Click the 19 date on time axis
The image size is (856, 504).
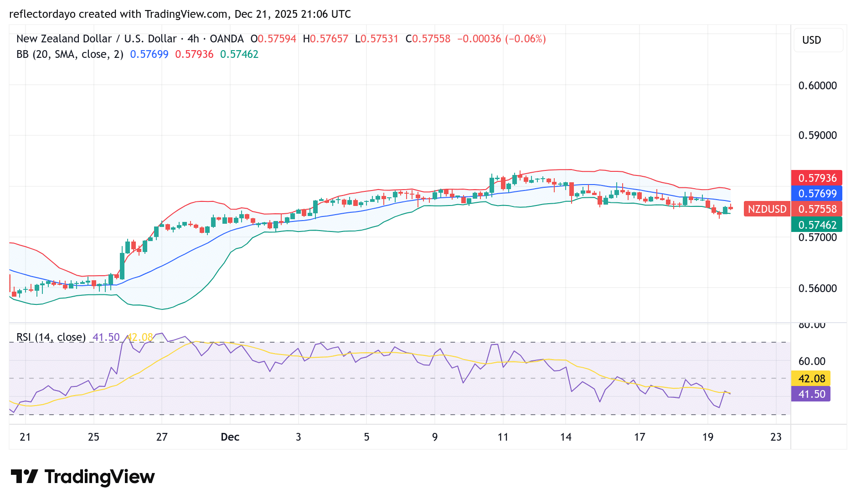[x=708, y=437]
